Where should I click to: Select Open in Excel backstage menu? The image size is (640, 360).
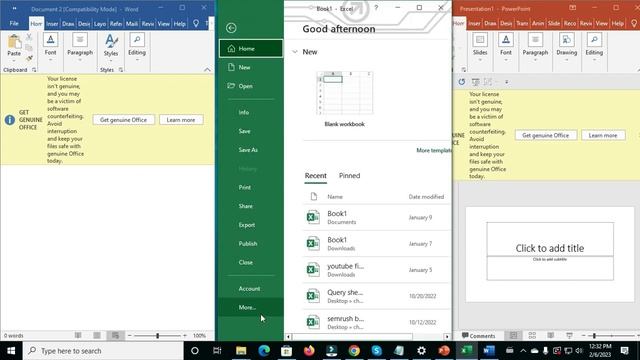coord(251,86)
